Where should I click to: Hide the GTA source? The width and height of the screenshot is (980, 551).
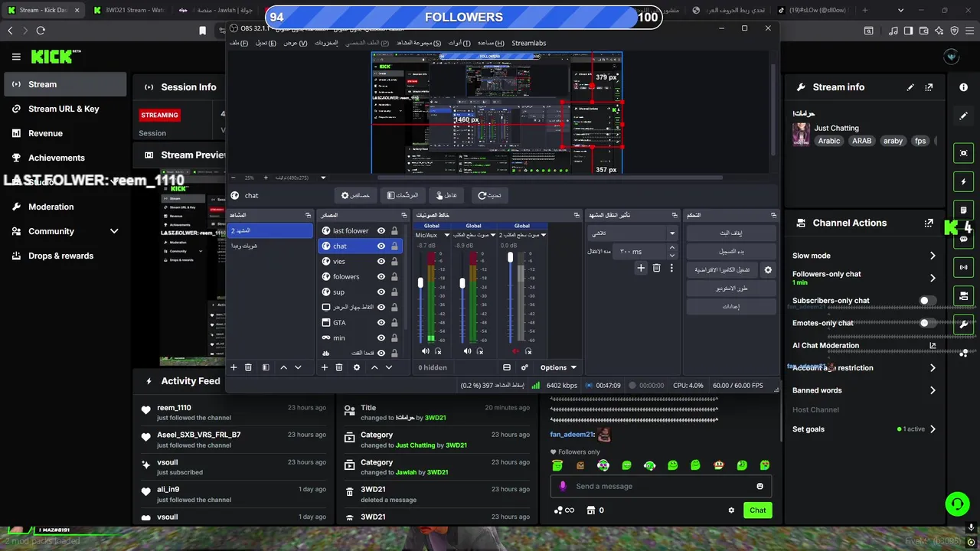(x=381, y=322)
